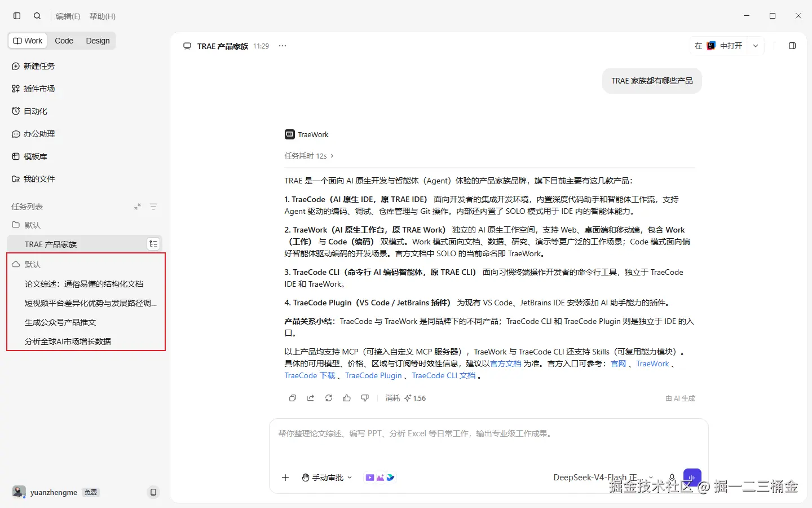Collapse all groups in 任务列表
Screen dimensions: 812x508
pyautogui.click(x=138, y=207)
